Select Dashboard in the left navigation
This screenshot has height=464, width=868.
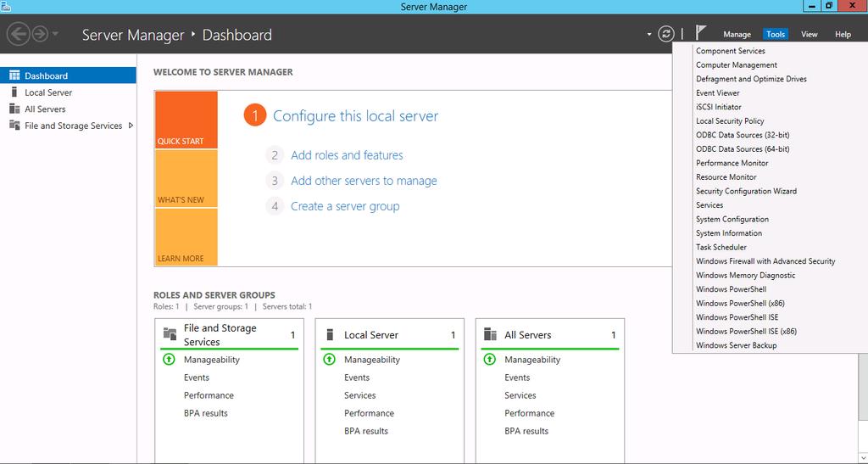pos(68,75)
